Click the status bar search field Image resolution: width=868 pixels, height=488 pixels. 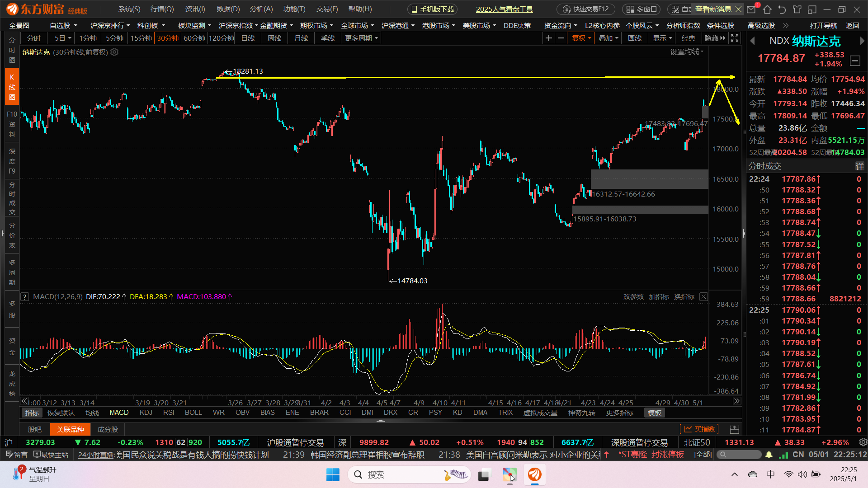739,455
